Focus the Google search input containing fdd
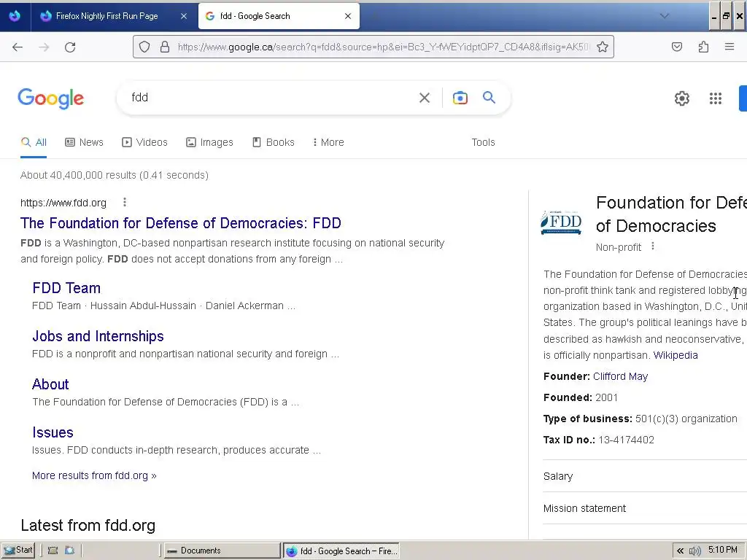This screenshot has width=747, height=560. pyautogui.click(x=271, y=98)
